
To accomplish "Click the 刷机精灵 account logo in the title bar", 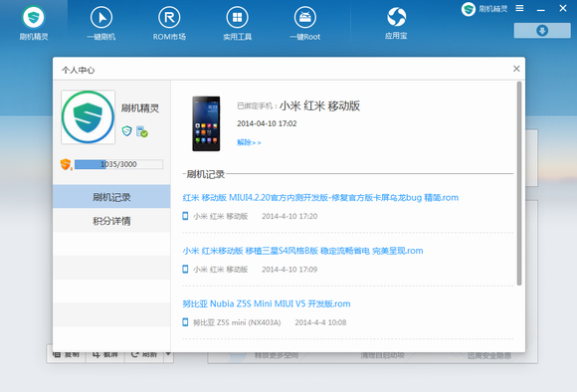I will (x=469, y=9).
